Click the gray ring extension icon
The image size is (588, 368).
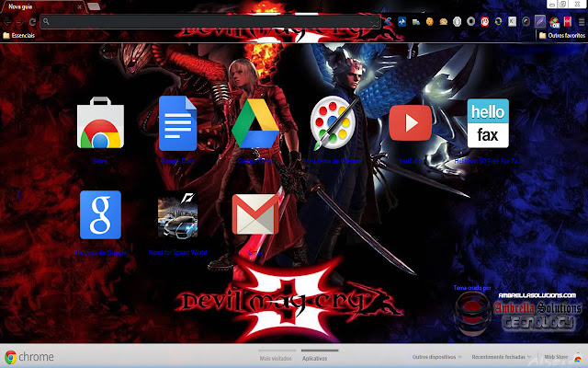tap(470, 21)
